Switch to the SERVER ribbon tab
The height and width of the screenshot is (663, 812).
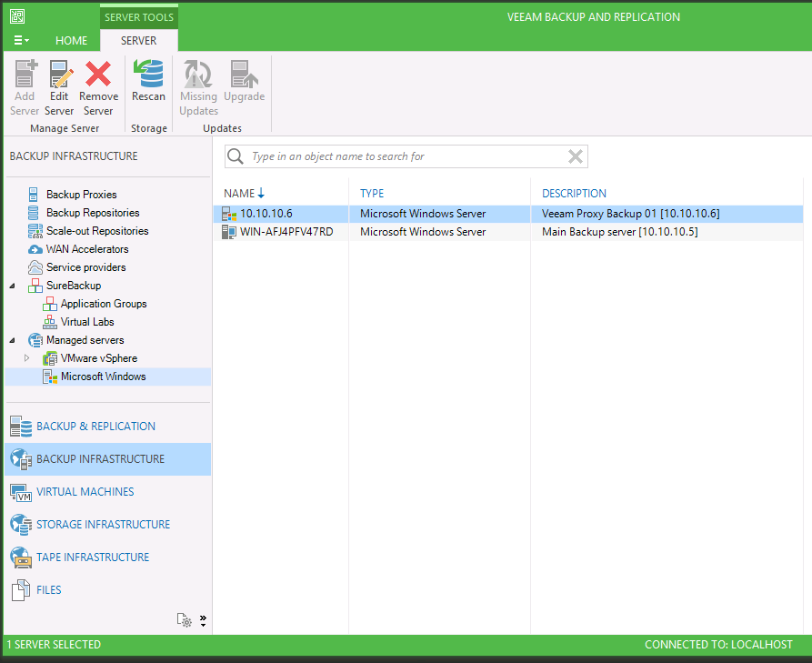tap(138, 40)
